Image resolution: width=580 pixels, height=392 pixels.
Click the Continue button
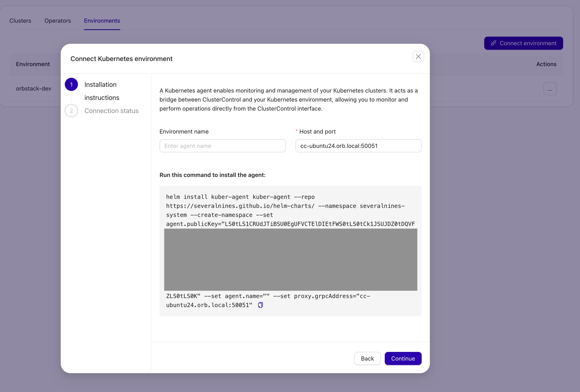click(403, 359)
